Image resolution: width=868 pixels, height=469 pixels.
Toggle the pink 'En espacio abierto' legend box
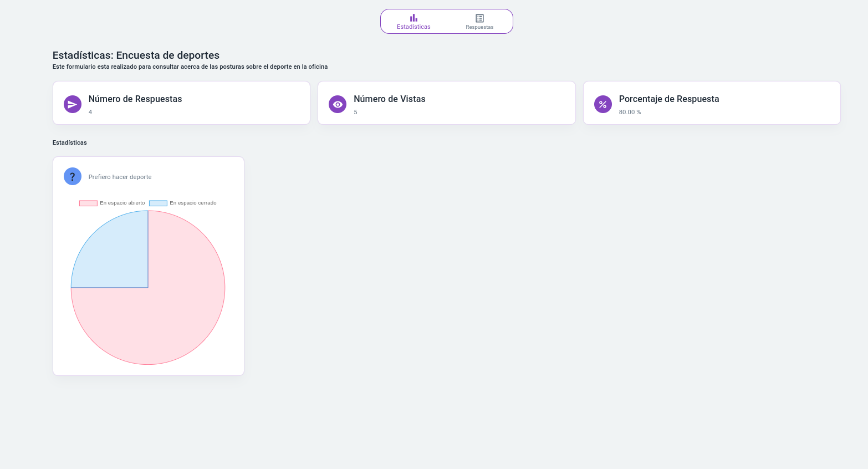(x=88, y=203)
